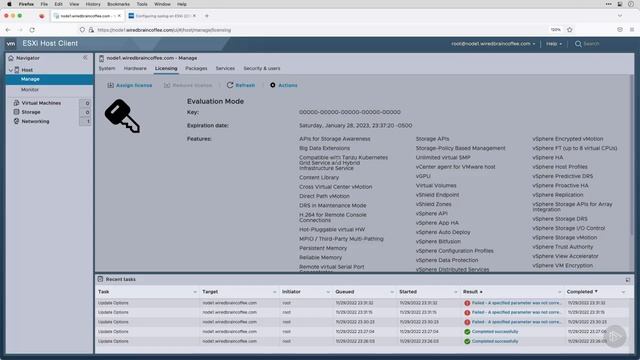Image resolution: width=640 pixels, height=360 pixels.
Task: Click the Assign license icon
Action: coord(111,85)
